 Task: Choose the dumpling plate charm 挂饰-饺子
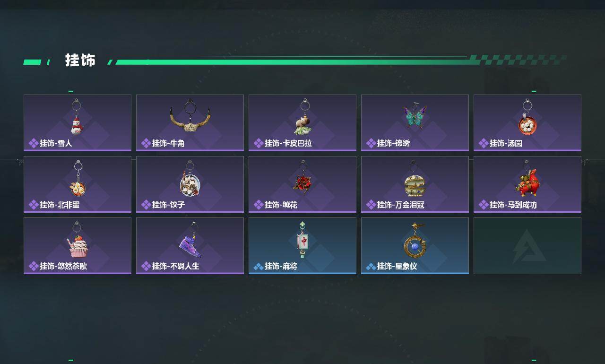point(190,184)
